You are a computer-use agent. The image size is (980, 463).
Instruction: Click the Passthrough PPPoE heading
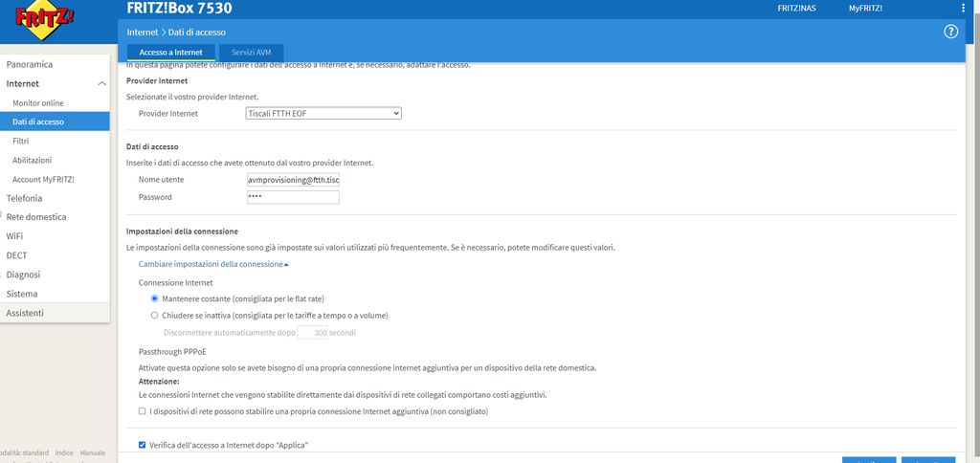pyautogui.click(x=172, y=352)
